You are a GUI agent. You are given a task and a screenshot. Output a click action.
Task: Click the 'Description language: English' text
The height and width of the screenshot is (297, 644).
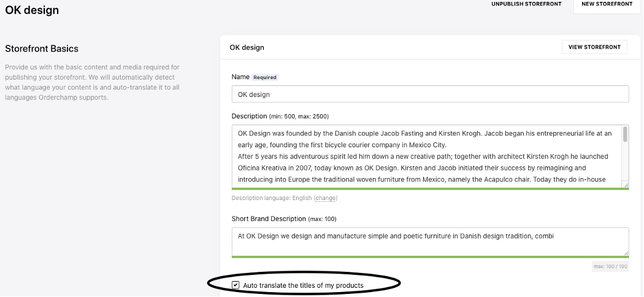pos(272,198)
